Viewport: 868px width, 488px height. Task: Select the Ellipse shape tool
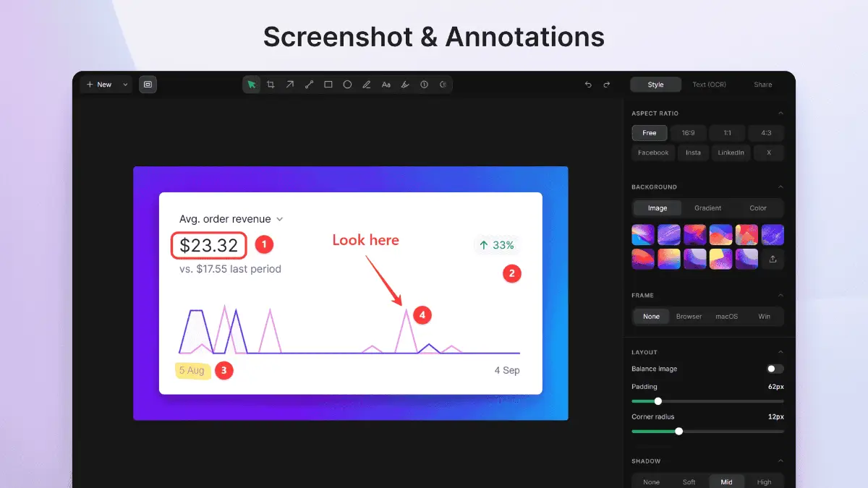click(x=347, y=85)
